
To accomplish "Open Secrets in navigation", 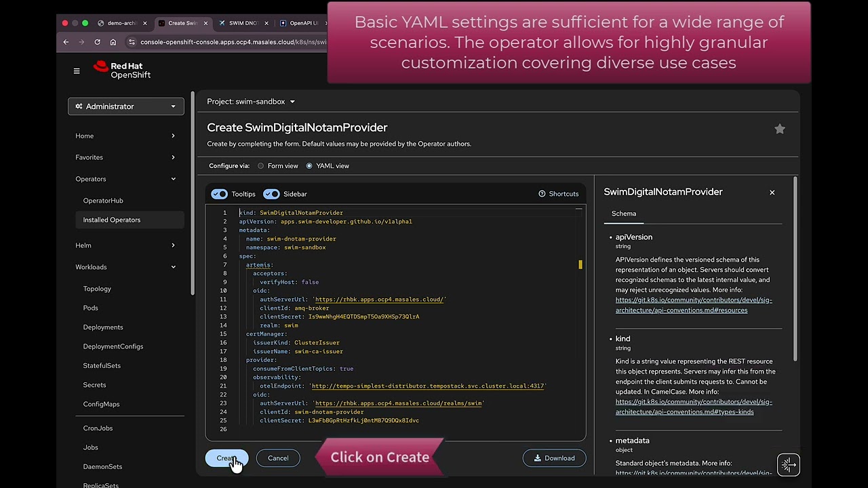I will pos(94,385).
